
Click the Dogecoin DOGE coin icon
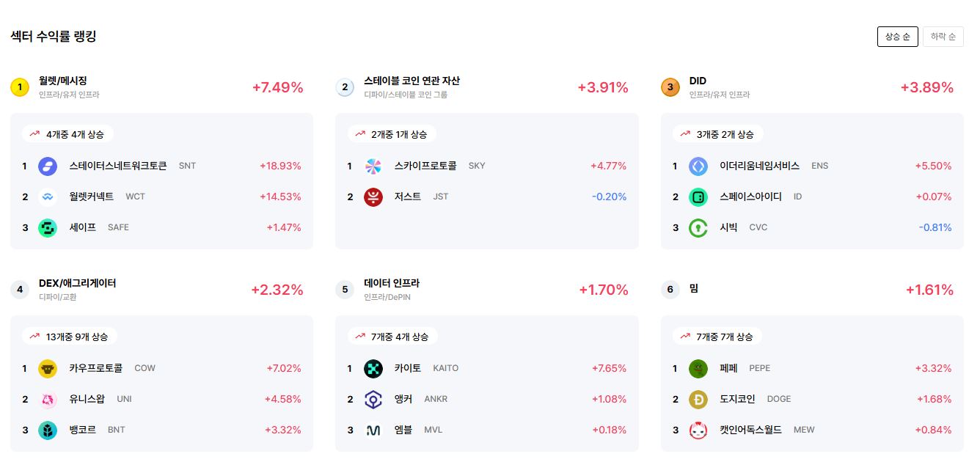click(x=698, y=399)
